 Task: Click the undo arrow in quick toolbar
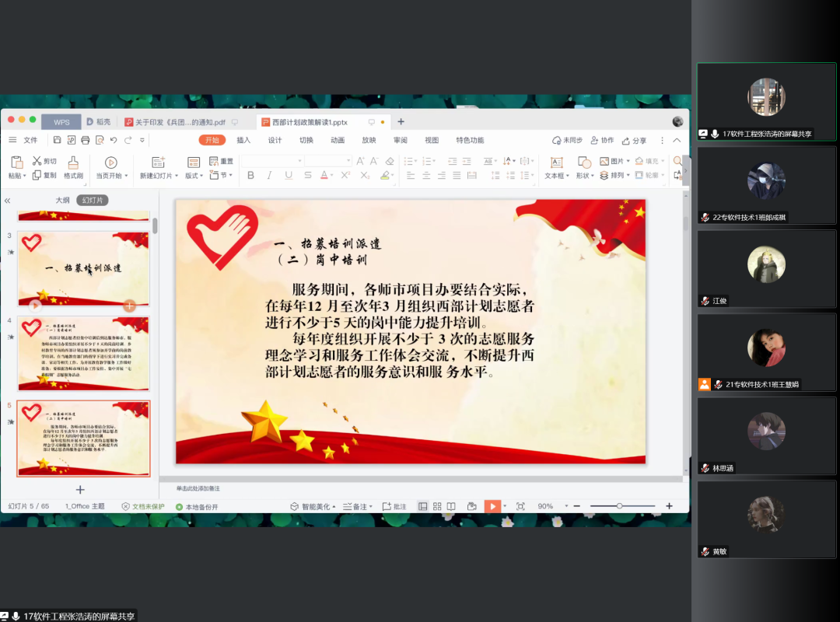click(x=114, y=140)
